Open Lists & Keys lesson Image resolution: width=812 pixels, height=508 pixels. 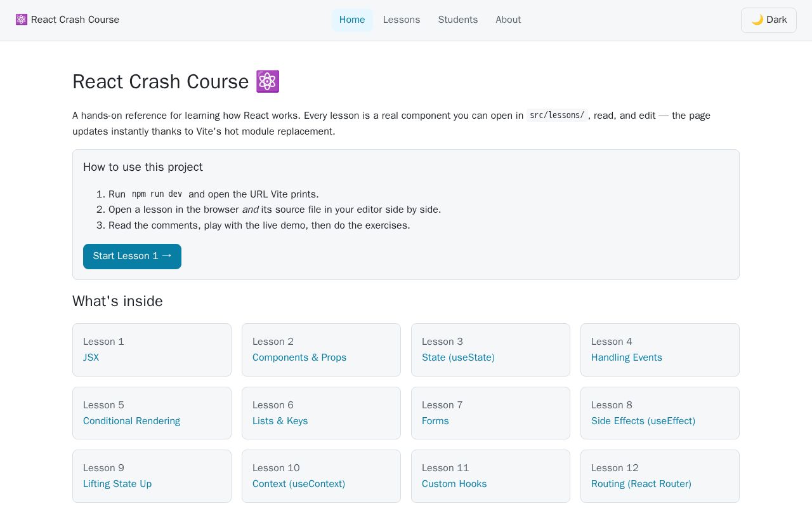[280, 421]
